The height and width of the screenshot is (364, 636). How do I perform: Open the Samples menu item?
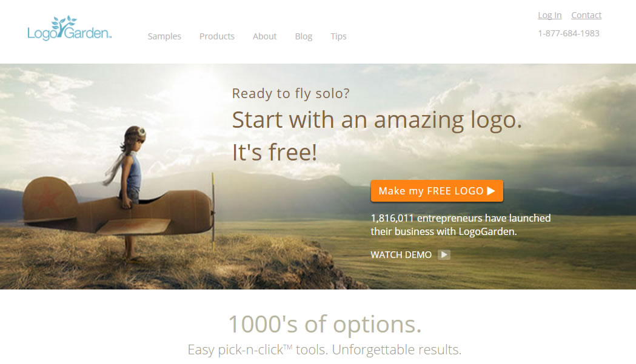click(x=164, y=36)
